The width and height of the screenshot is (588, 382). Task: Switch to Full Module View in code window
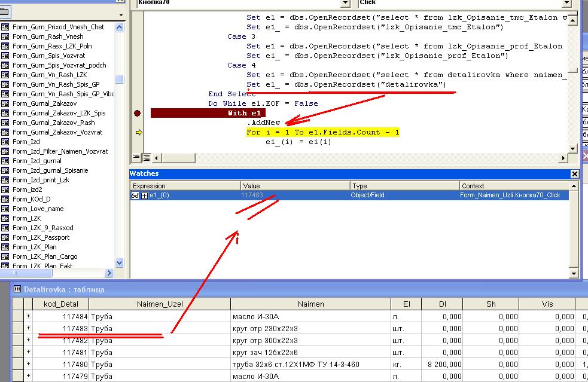(x=146, y=158)
